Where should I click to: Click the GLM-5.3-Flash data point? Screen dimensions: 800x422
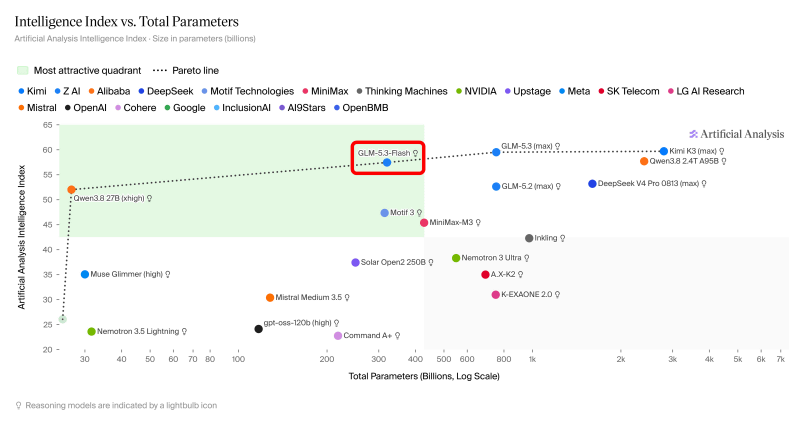click(387, 162)
